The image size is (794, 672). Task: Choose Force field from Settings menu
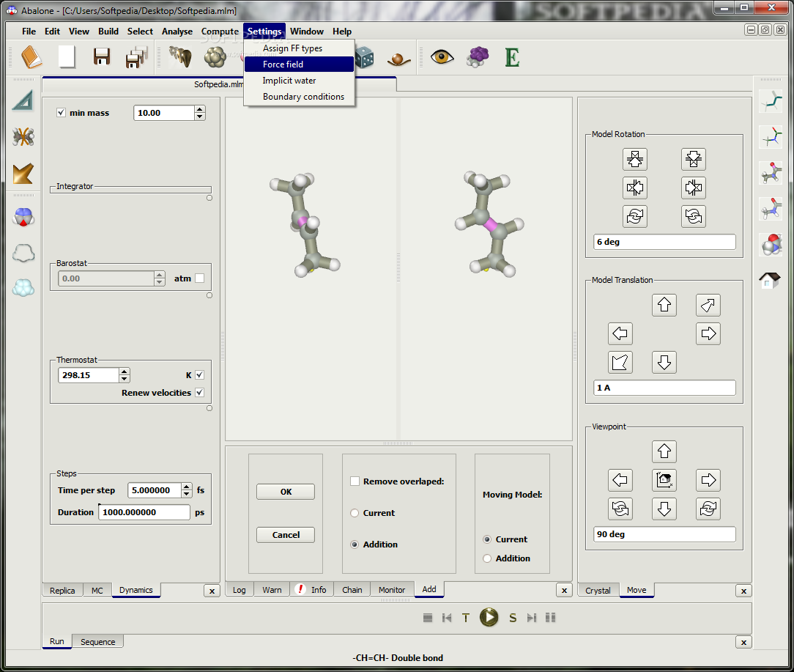[299, 64]
